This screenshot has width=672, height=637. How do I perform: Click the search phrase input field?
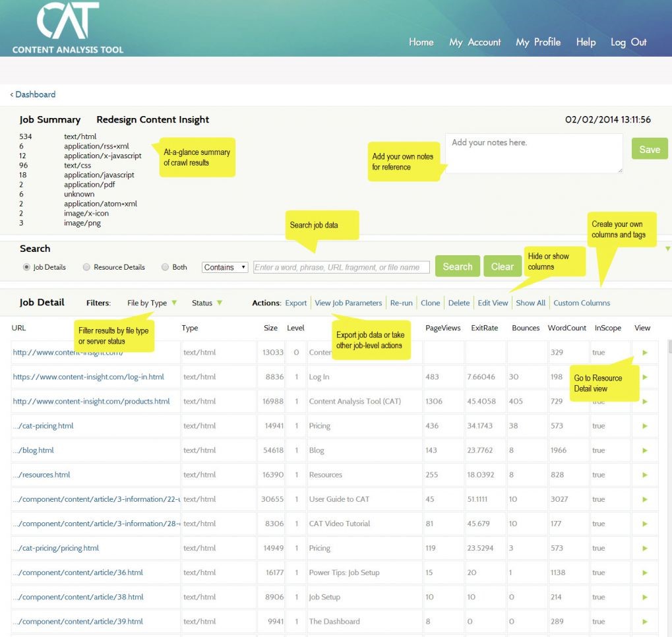(x=341, y=267)
